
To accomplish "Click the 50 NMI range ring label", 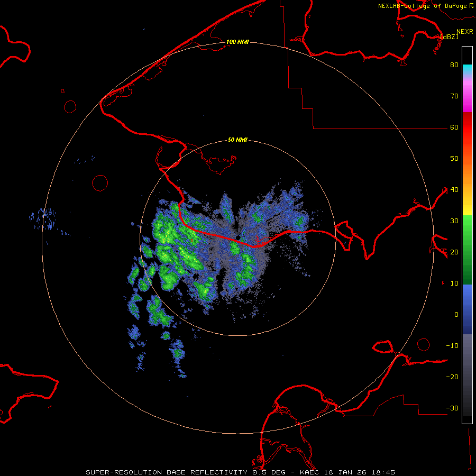I will (x=237, y=140).
